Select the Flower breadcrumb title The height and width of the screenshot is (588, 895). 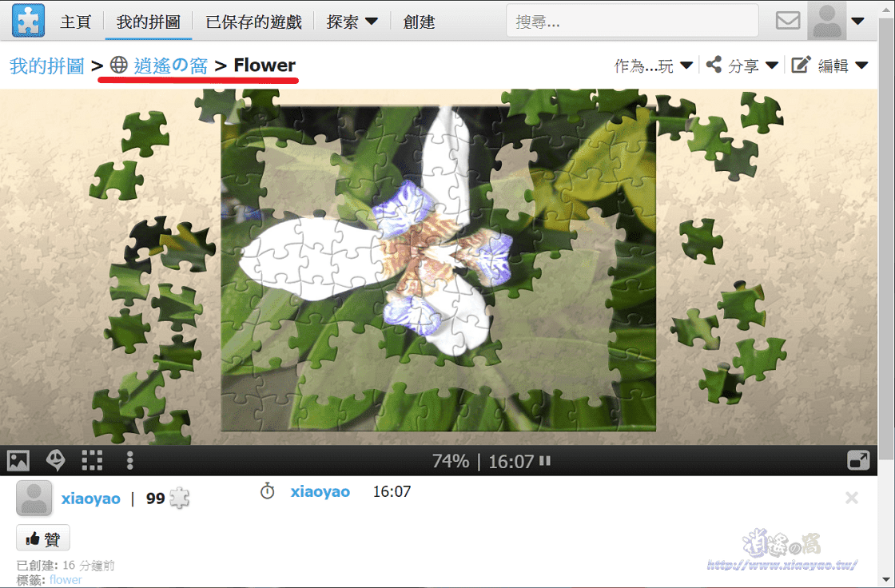coord(265,65)
